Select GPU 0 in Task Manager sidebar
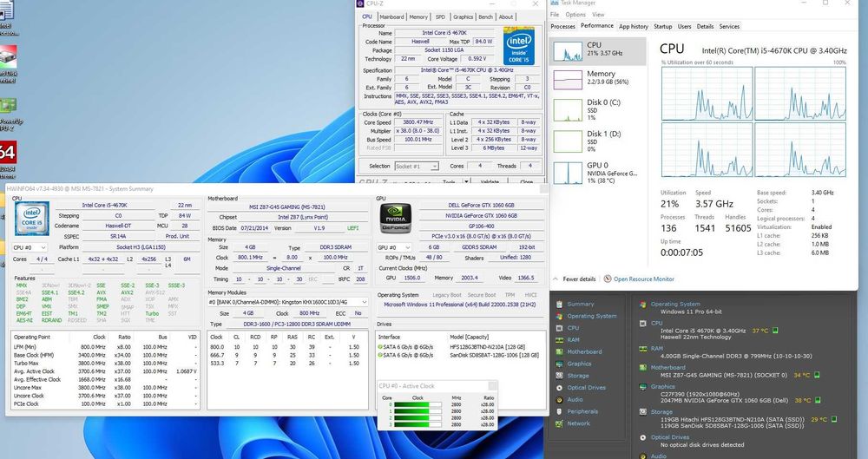 tap(597, 173)
